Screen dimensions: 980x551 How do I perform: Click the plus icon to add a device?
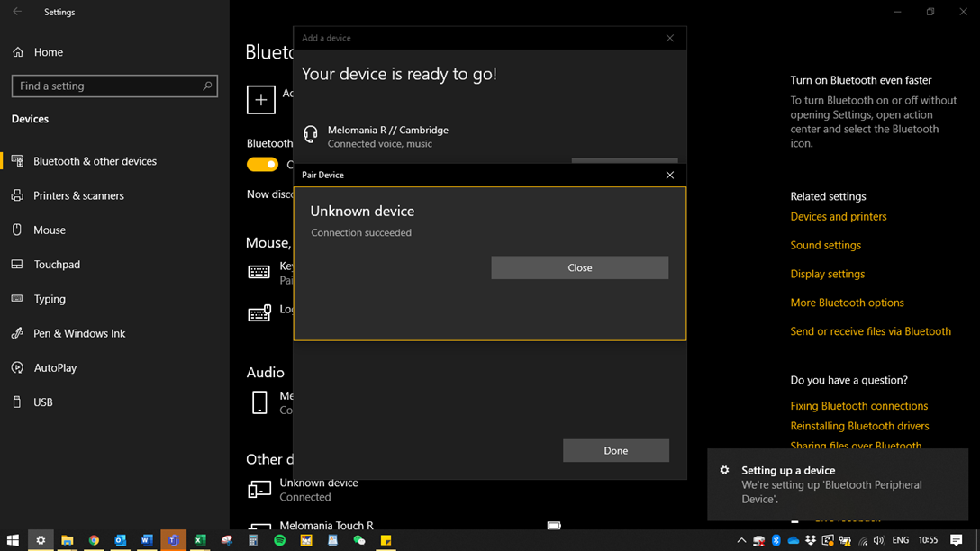coord(261,99)
